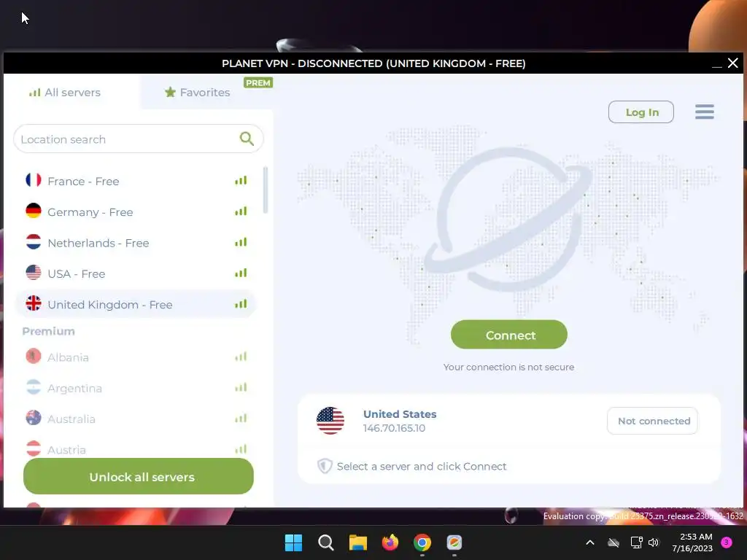Launch Firefox from the taskbar
This screenshot has height=560, width=747.
click(390, 542)
